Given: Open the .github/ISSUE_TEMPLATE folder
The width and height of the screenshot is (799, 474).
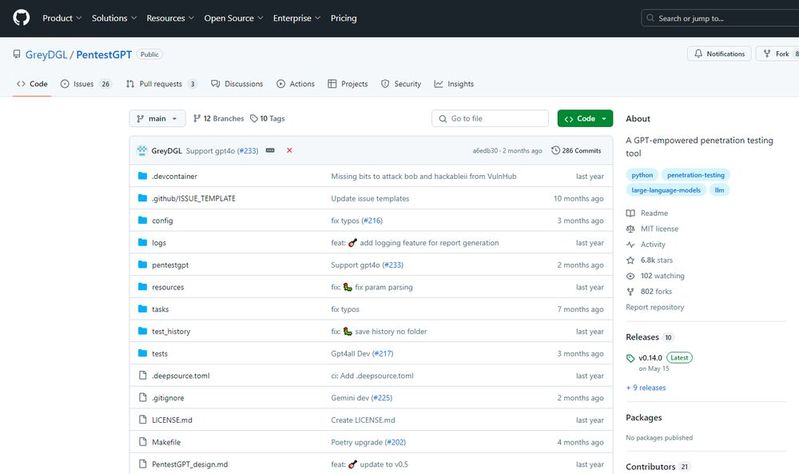Looking at the screenshot, I should click(194, 198).
